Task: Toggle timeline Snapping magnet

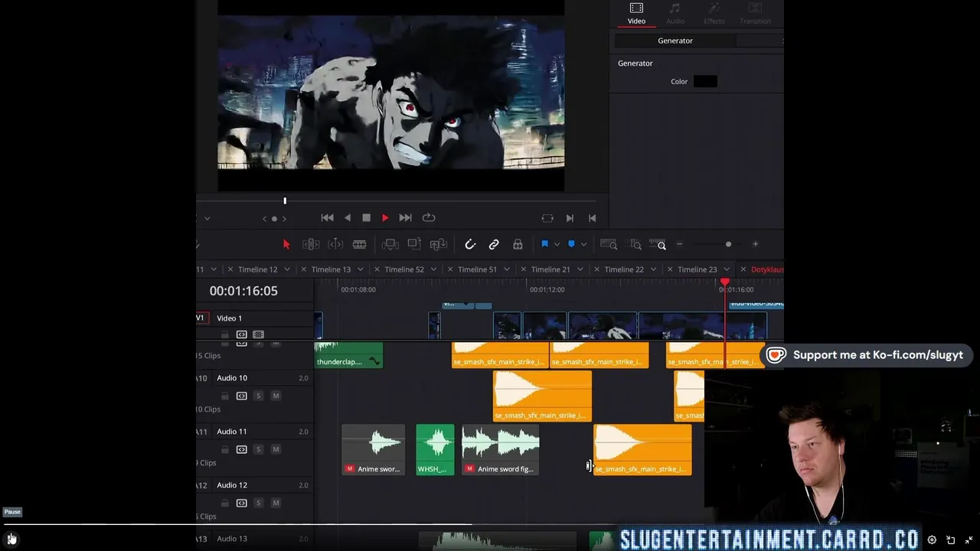Action: point(470,244)
